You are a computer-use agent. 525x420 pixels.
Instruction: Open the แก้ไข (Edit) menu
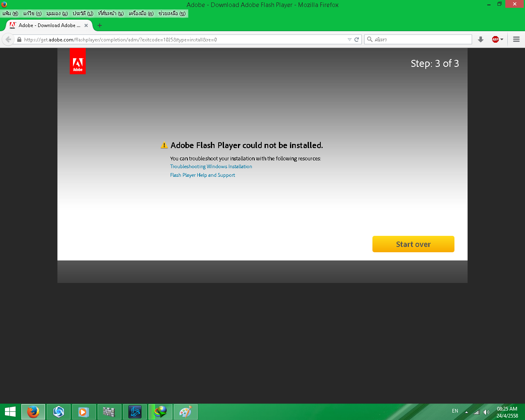[32, 14]
